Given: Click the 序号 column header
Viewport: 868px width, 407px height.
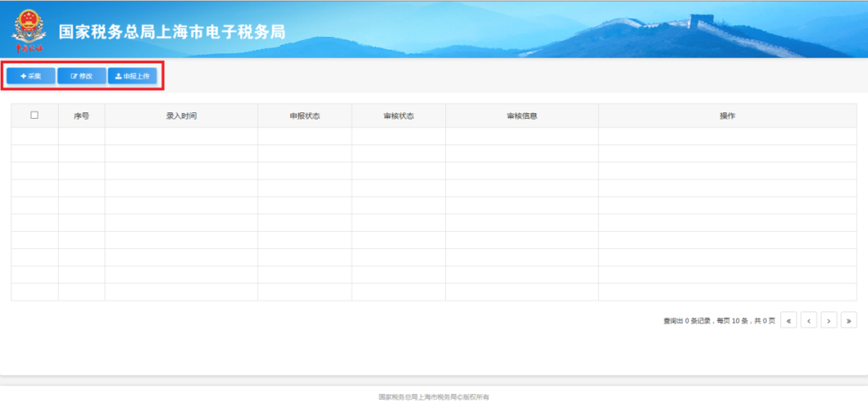Looking at the screenshot, I should coord(81,116).
